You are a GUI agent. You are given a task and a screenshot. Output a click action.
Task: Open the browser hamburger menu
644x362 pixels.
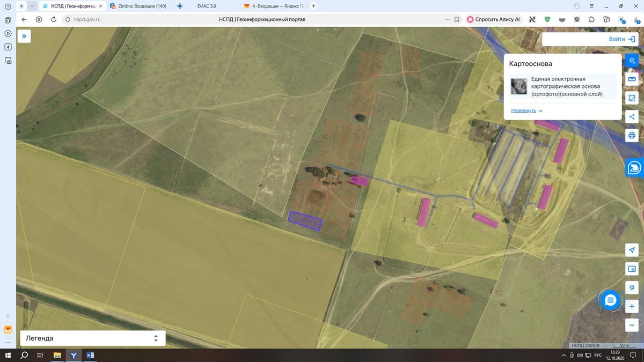(x=591, y=6)
